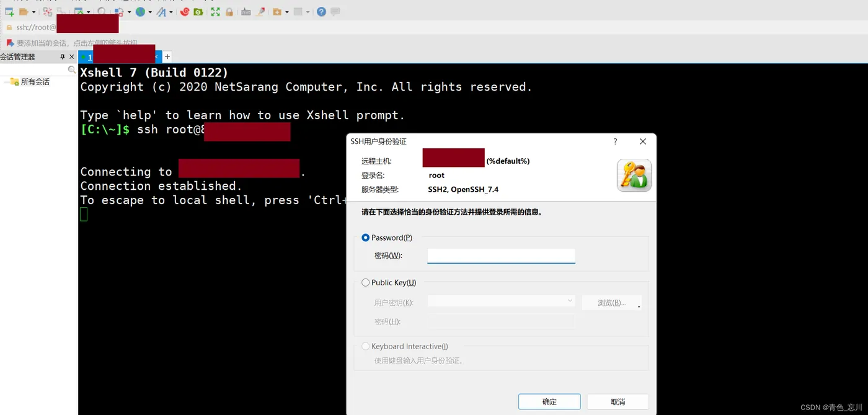Click the copy/paste toolbar icon
The width and height of the screenshot is (868, 415).
click(119, 12)
